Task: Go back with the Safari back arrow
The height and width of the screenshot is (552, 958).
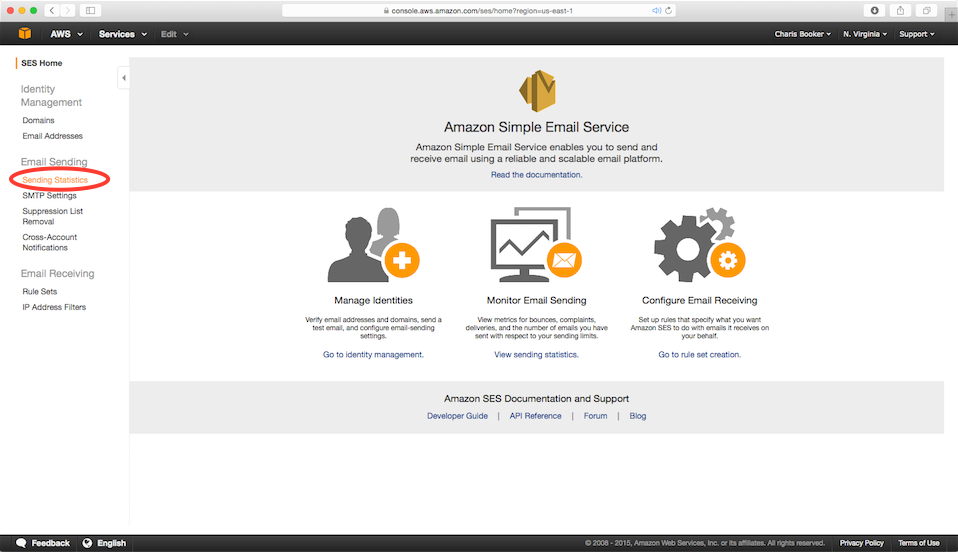Action: [x=52, y=10]
